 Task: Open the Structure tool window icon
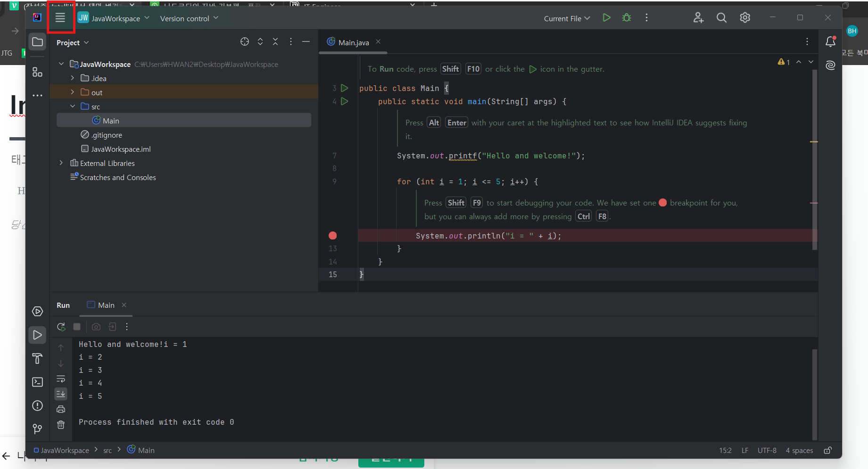pyautogui.click(x=37, y=72)
